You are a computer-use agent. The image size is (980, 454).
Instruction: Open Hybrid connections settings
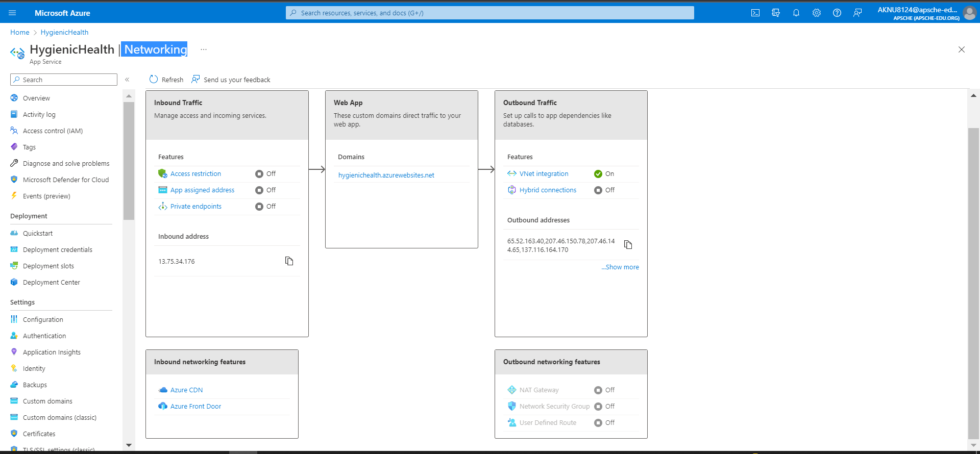[x=548, y=190]
